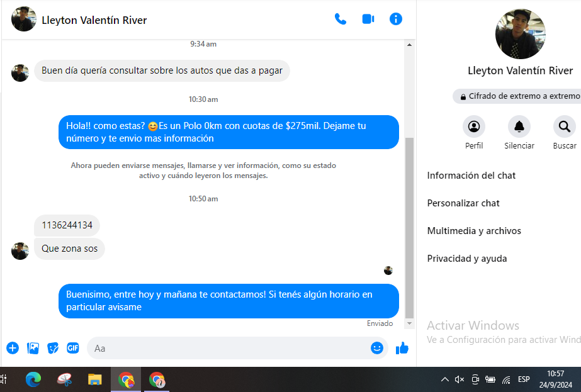Start a video call with the camera icon
Image resolution: width=581 pixels, height=392 pixels.
pyautogui.click(x=368, y=19)
